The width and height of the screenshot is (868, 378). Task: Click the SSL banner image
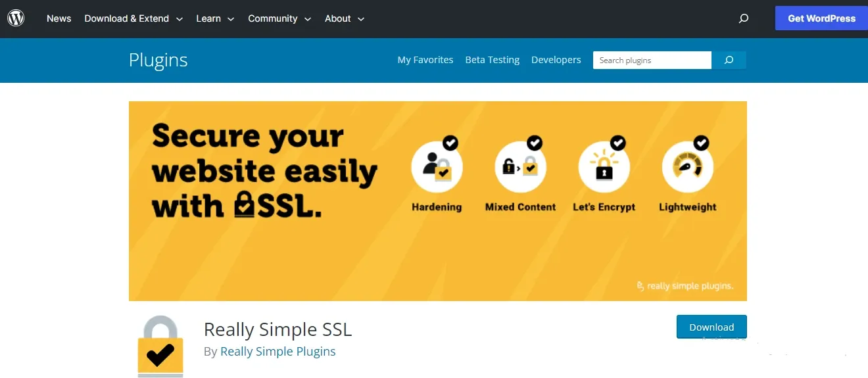[438, 201]
